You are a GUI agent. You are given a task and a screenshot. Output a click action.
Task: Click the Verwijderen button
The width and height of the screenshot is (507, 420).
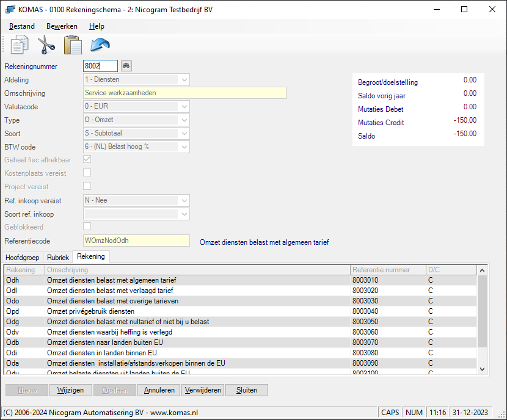point(203,390)
